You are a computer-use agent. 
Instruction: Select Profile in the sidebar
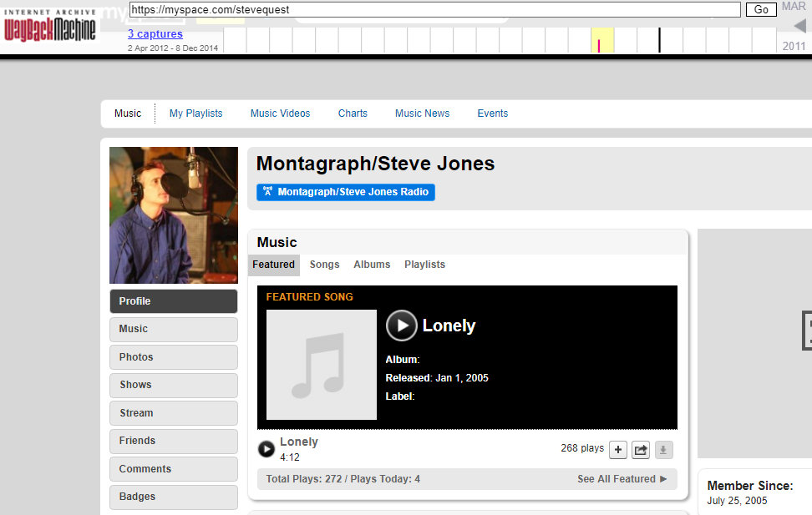[174, 301]
